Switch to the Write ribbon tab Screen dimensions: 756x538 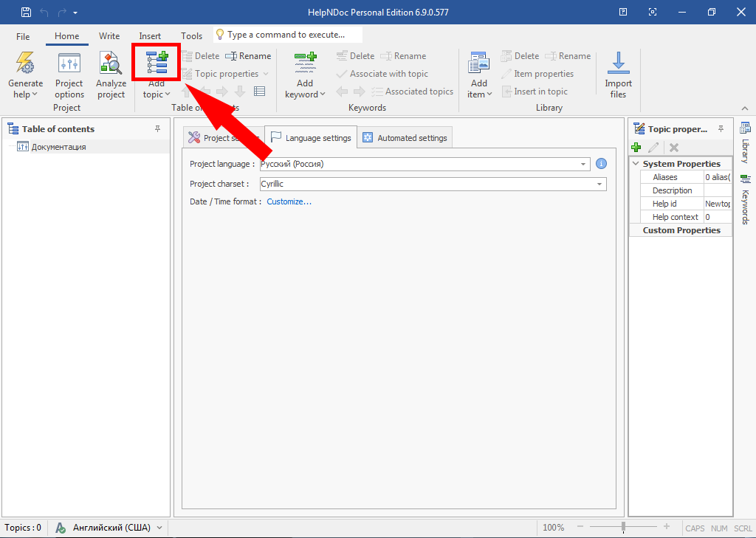tap(109, 36)
